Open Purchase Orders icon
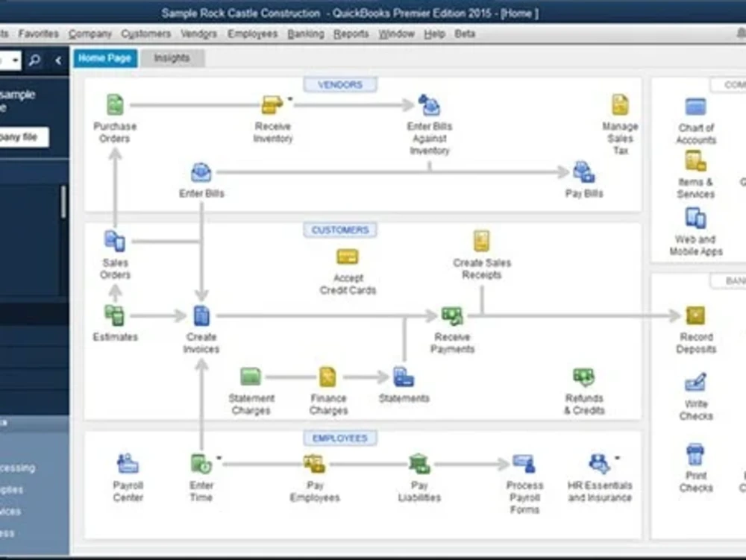The image size is (746, 560). (x=115, y=105)
